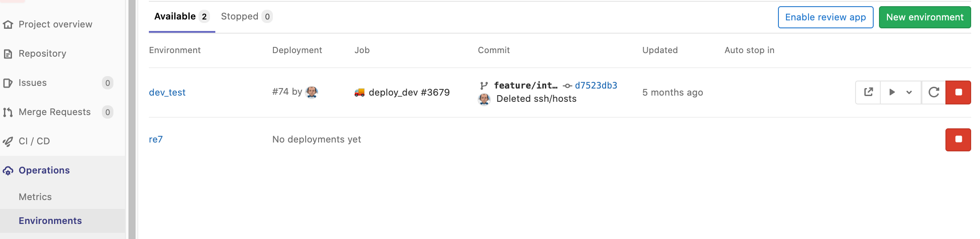Open commit d7523db3
Image resolution: width=980 pixels, height=239 pixels.
pyautogui.click(x=596, y=85)
